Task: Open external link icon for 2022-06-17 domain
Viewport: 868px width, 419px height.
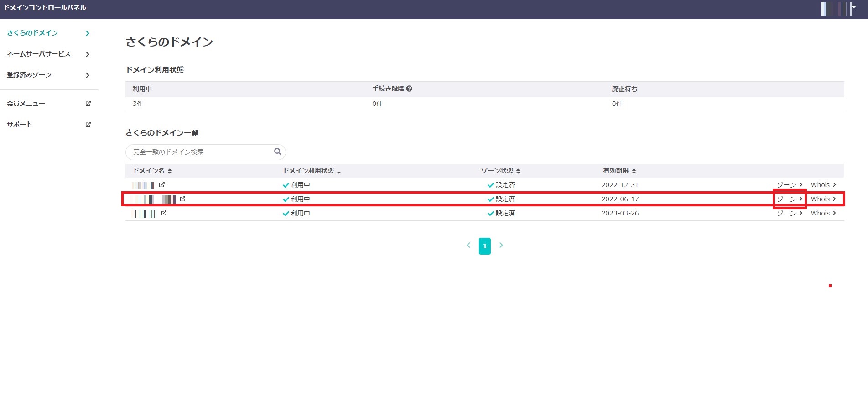Action: pyautogui.click(x=182, y=199)
